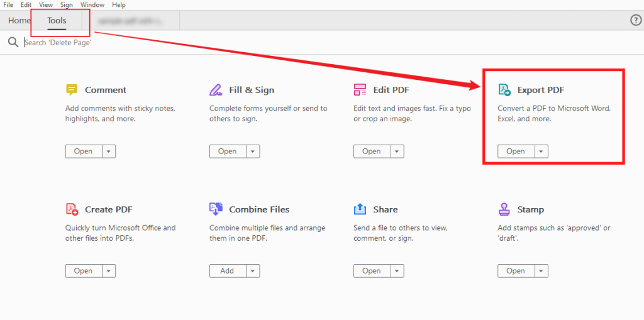644x320 pixels.
Task: Switch to the blurred document tab
Action: (x=131, y=20)
